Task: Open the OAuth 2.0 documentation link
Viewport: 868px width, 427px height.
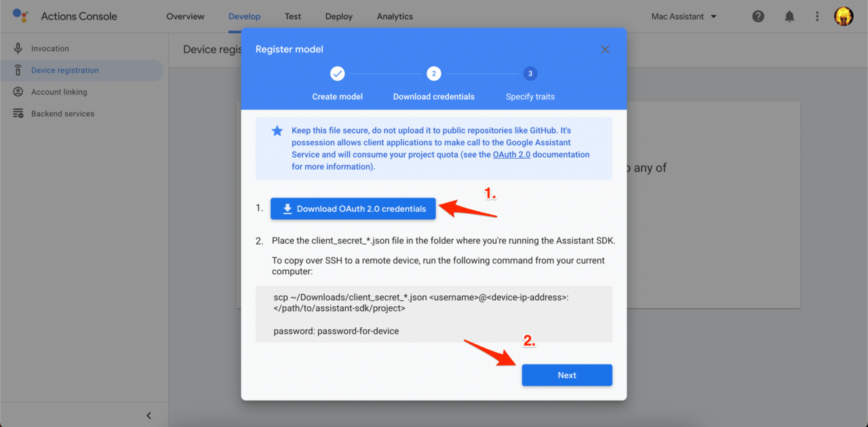Action: (512, 154)
